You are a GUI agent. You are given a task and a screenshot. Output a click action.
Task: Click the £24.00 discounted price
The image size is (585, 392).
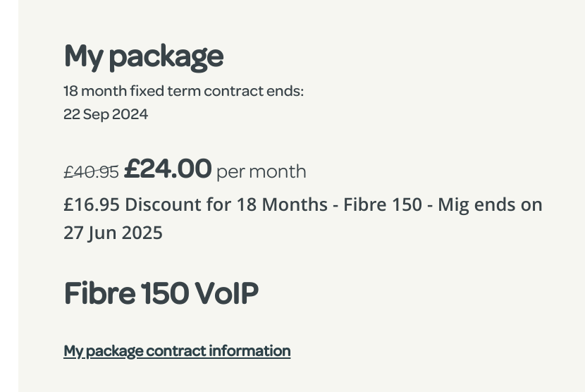click(168, 169)
